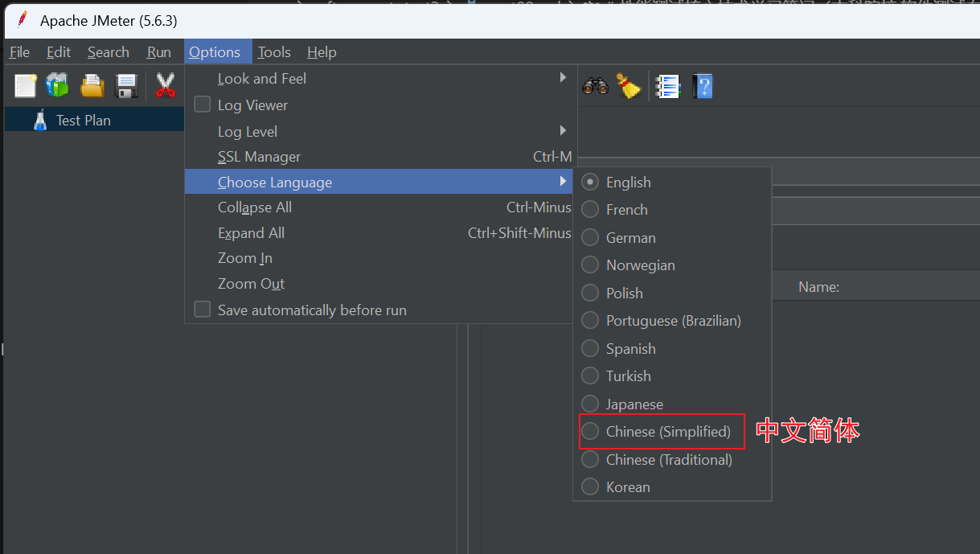Click the JMeter feather title bar icon
980x554 pixels.
(22, 19)
